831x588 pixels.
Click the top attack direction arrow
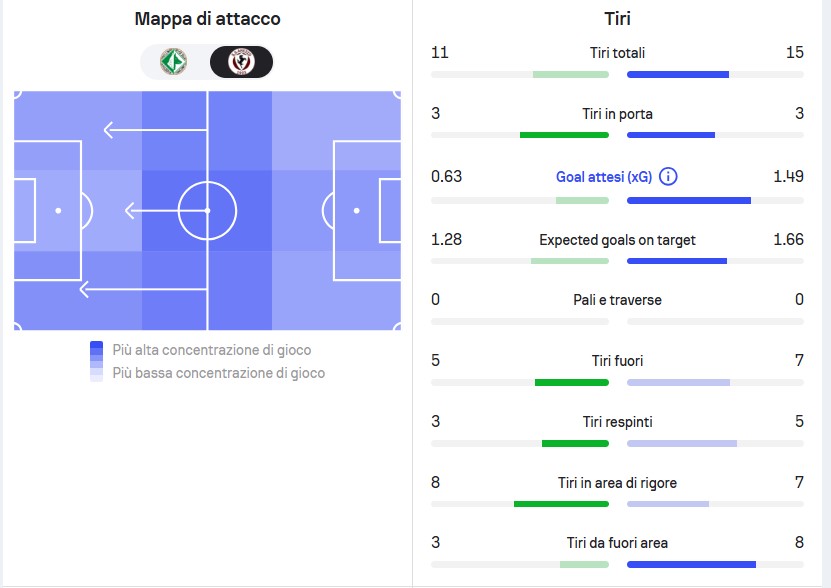pyautogui.click(x=155, y=130)
